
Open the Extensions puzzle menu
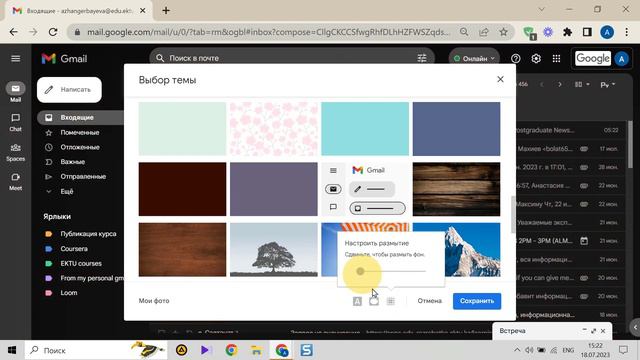pos(567,32)
